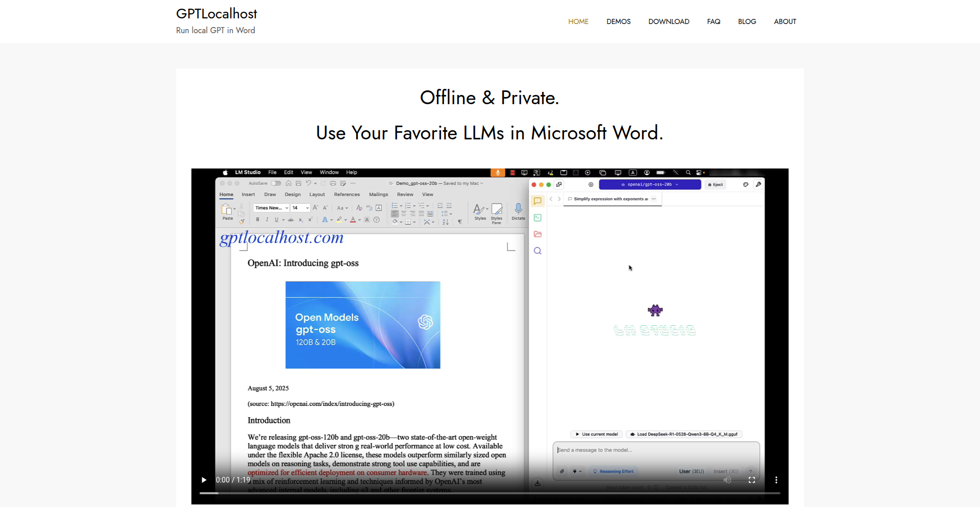Open the ABOUT page
This screenshot has width=980, height=507.
[785, 21]
